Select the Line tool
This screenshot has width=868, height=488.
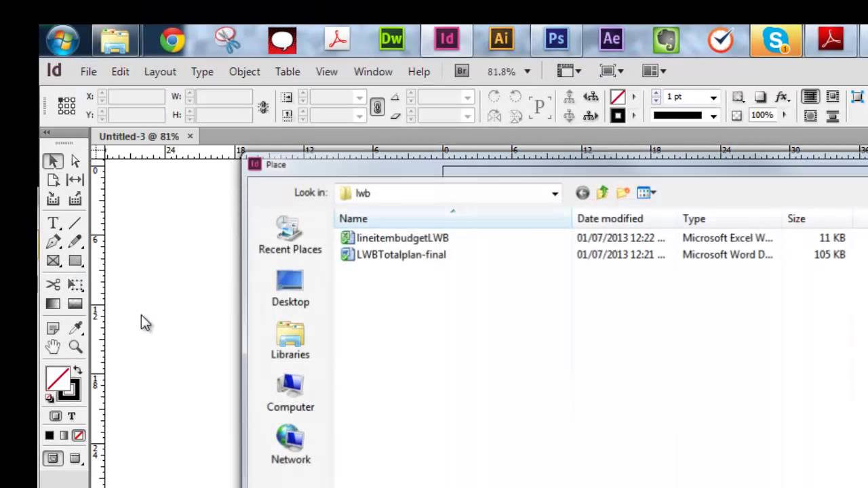click(x=75, y=223)
